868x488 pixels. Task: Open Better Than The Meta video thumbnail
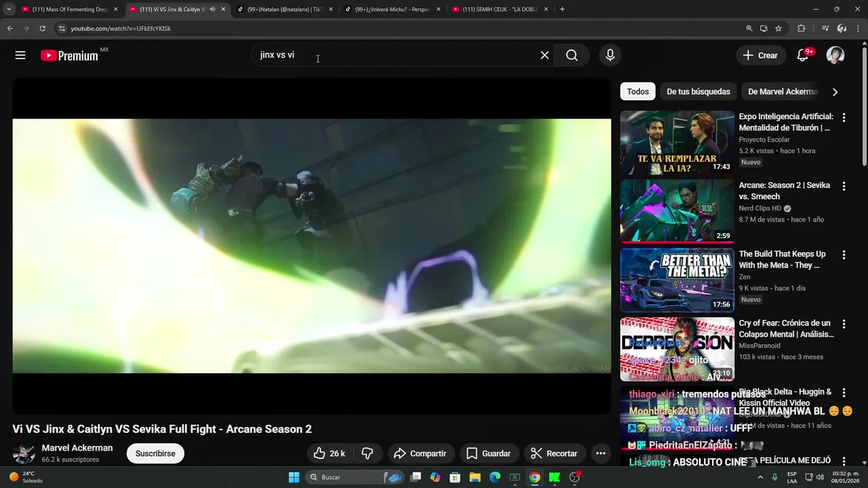click(677, 280)
